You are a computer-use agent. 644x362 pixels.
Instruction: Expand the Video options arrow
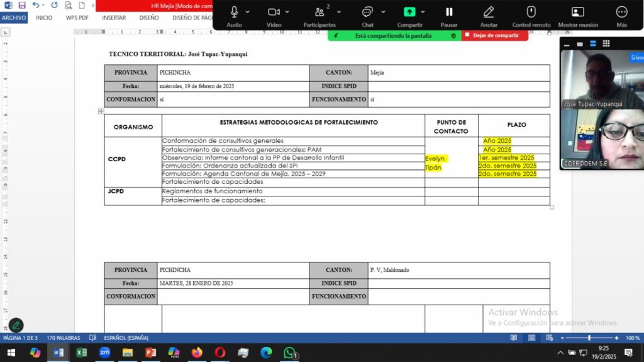tap(287, 12)
